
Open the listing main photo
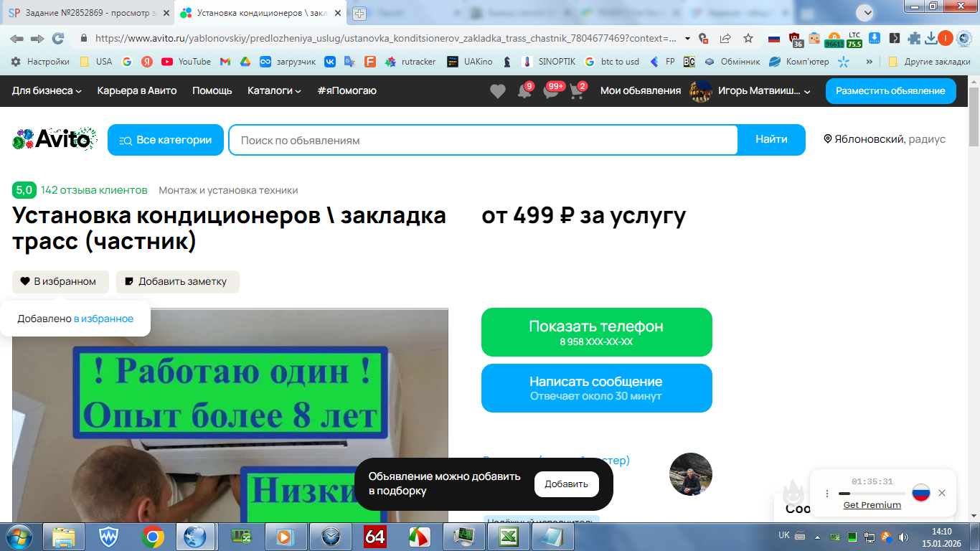(x=230, y=415)
